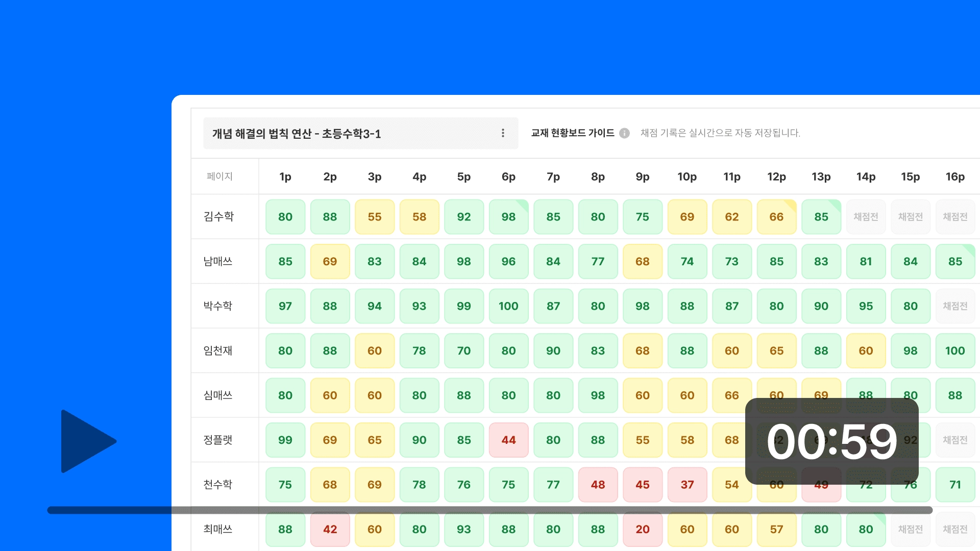The width and height of the screenshot is (980, 551).
Task: Select the 16p page column header
Action: pos(954,177)
